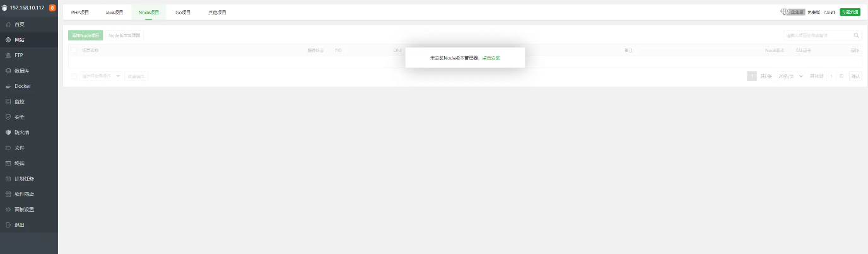Switch to the PHP项目 tab
The height and width of the screenshot is (254, 868).
pyautogui.click(x=80, y=13)
